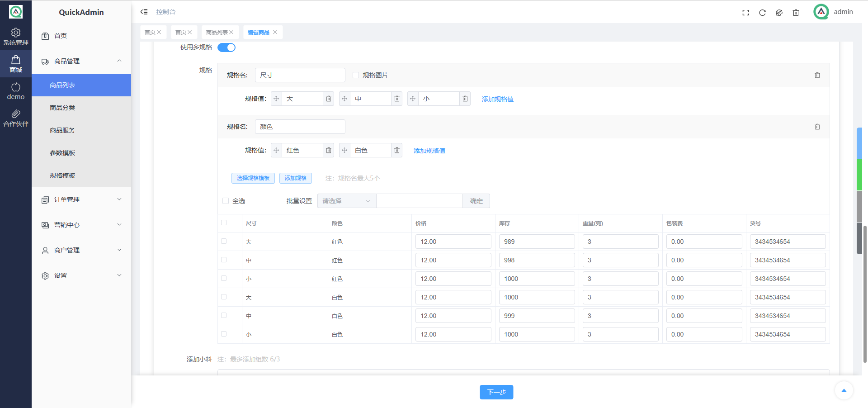
Task: Collapse the sidebar with the menu fold icon
Action: tap(144, 12)
